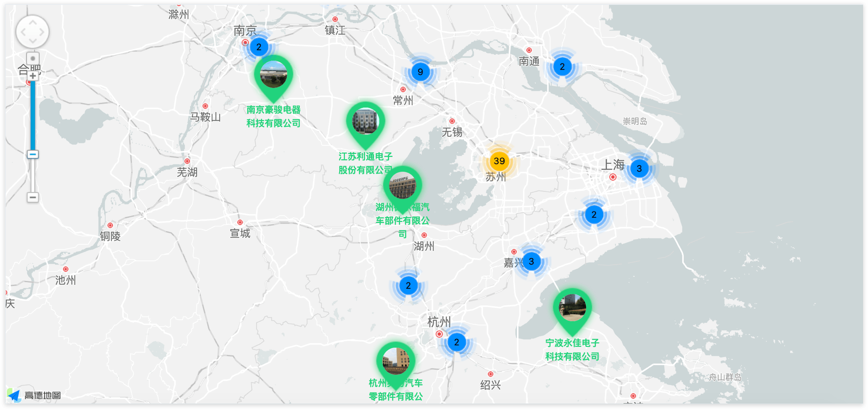
Task: Click the 南京豪骏电器科技有限公司 label
Action: (x=273, y=117)
